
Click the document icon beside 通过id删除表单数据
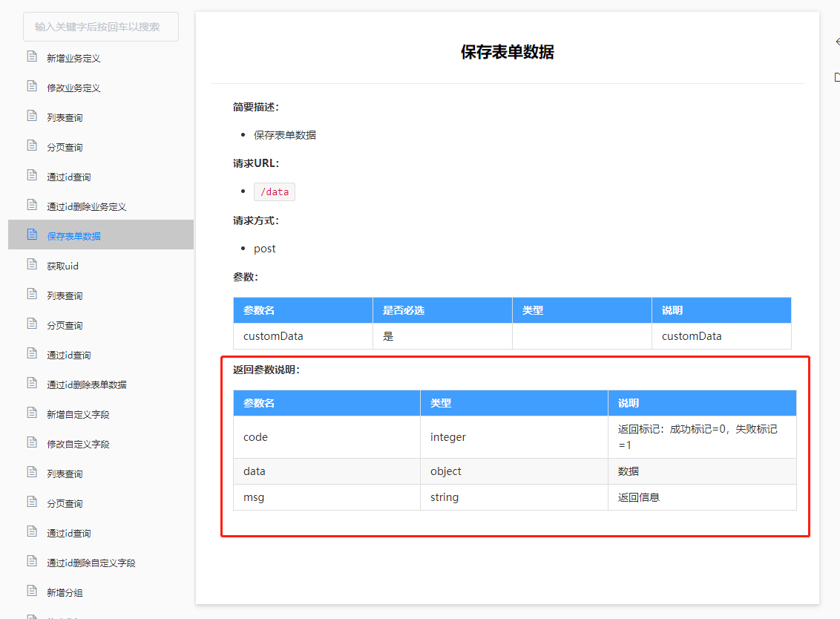pos(31,383)
